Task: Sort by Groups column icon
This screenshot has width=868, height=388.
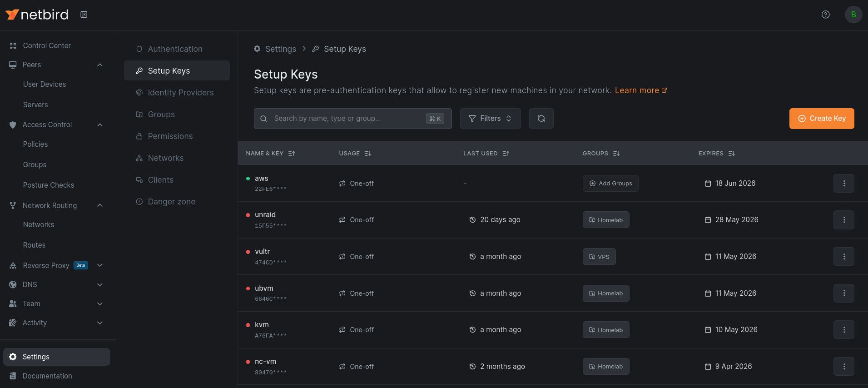Action: (616, 154)
